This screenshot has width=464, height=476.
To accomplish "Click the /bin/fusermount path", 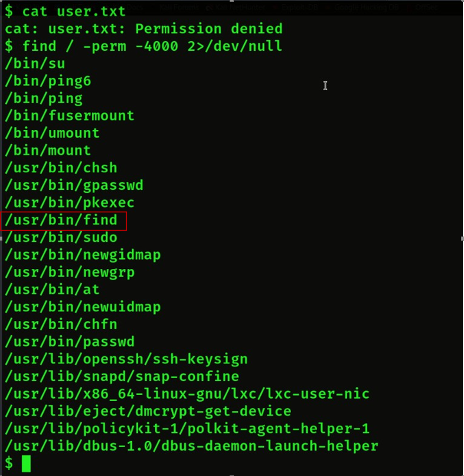I will 70,116.
